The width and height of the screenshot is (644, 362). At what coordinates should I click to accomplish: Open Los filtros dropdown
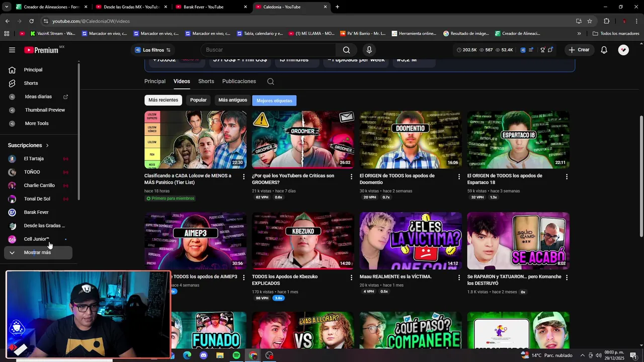(153, 50)
